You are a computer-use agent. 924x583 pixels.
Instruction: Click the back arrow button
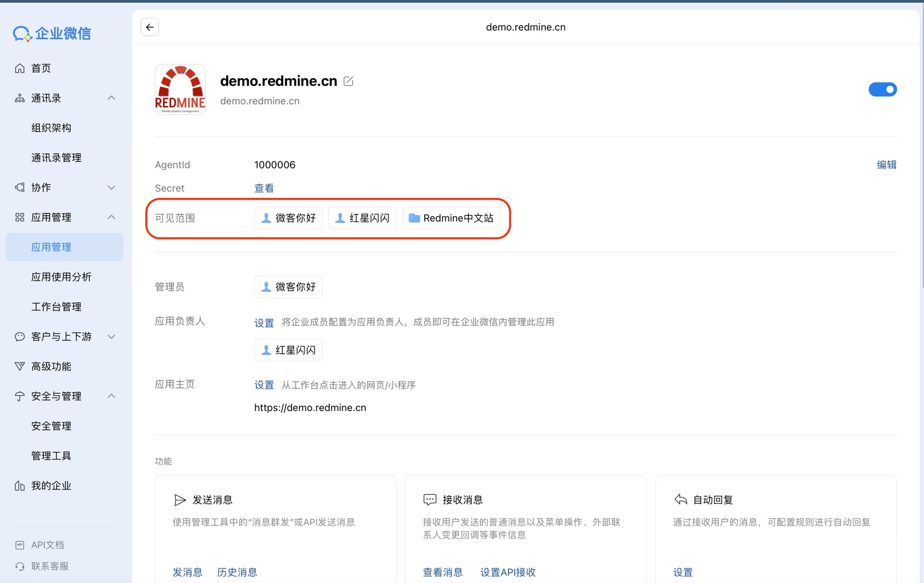point(150,27)
